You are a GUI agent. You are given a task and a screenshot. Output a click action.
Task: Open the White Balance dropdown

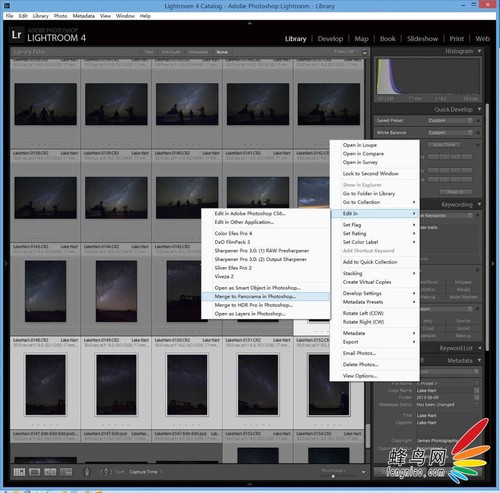point(450,132)
